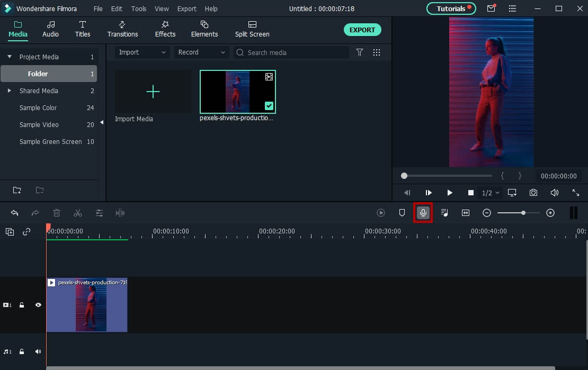Image resolution: width=588 pixels, height=370 pixels.
Task: Click the timeline zoom slider handle
Action: point(523,213)
